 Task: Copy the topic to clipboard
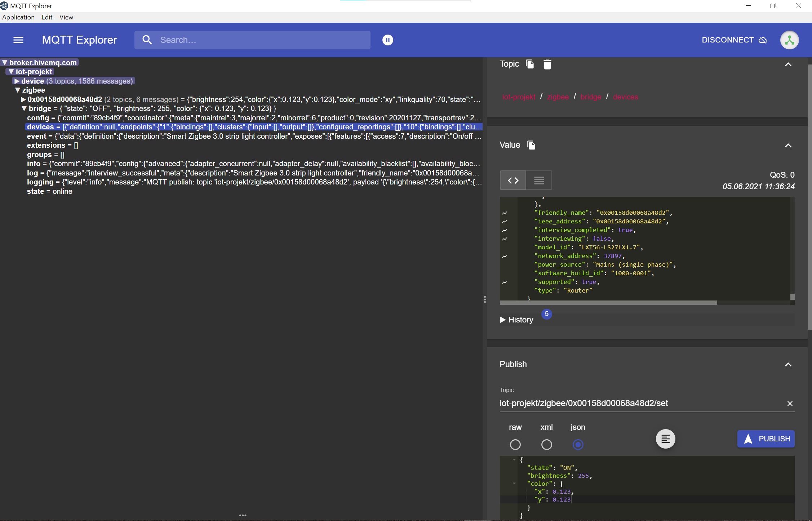tap(530, 64)
